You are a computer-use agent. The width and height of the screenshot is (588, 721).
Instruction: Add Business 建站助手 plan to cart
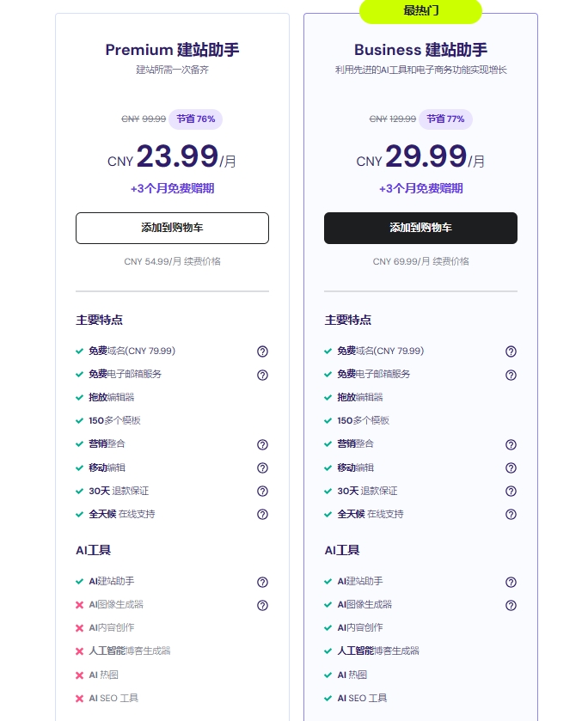pyautogui.click(x=420, y=228)
